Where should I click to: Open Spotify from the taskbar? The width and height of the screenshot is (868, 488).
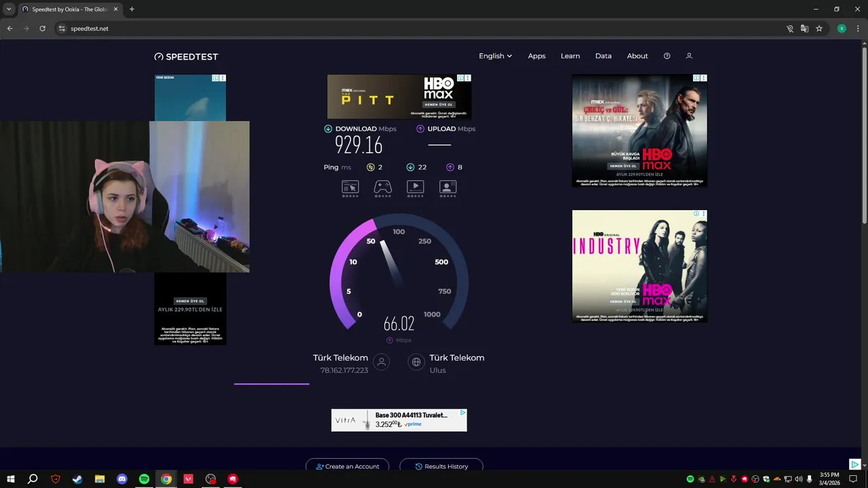tap(144, 479)
